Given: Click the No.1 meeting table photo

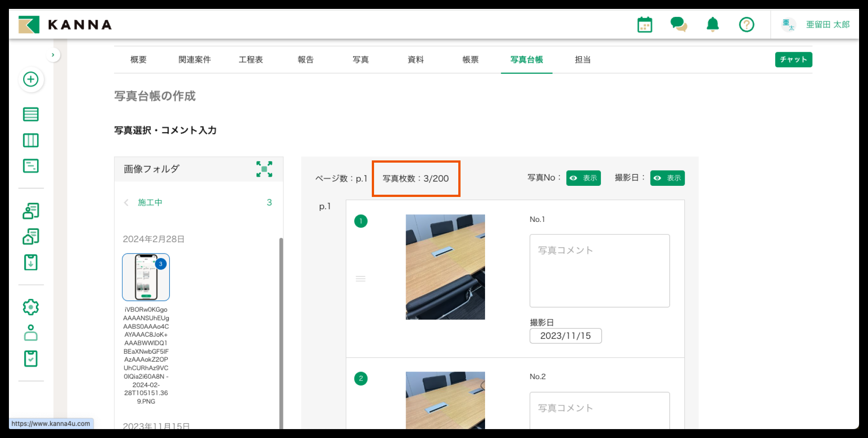Looking at the screenshot, I should tap(445, 267).
